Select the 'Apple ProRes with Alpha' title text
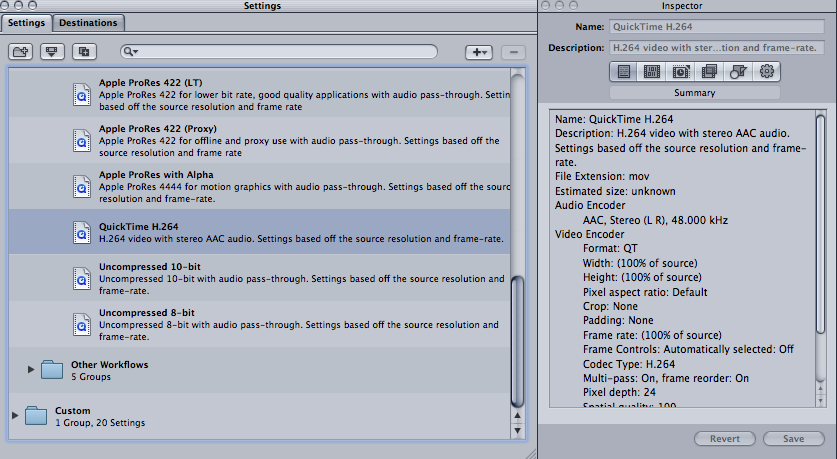 click(x=156, y=175)
